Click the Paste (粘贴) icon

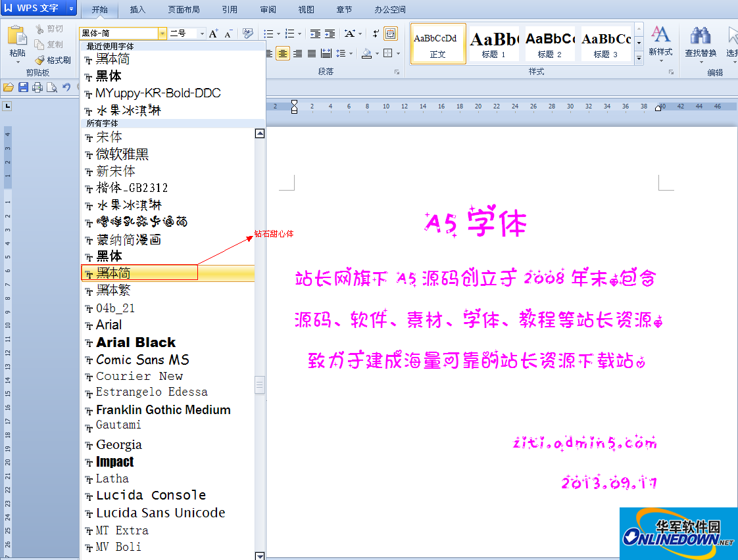point(16,34)
